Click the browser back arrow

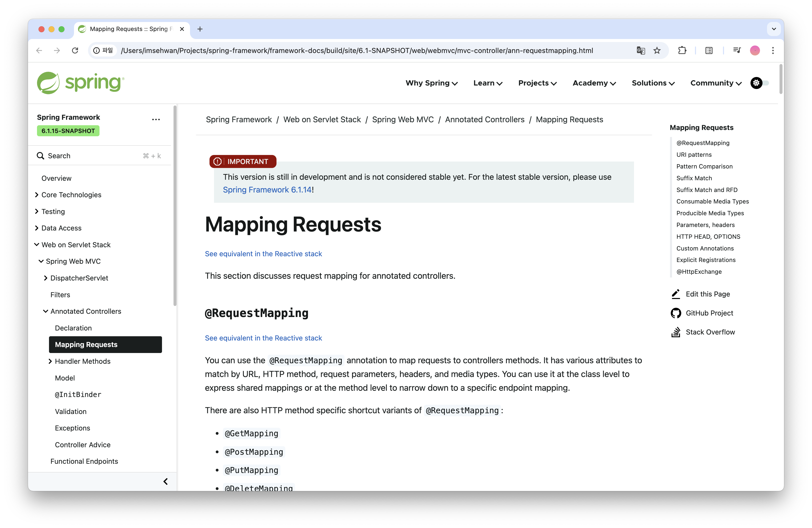pos(39,50)
